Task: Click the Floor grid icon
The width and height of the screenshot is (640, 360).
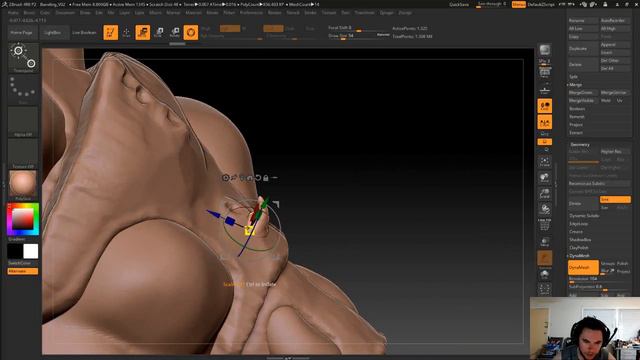Action: (544, 89)
